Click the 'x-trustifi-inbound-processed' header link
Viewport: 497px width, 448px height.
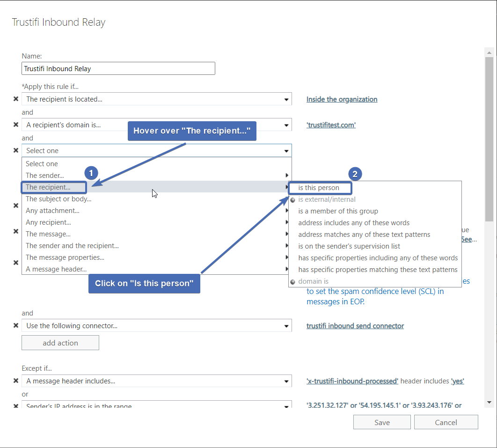pos(352,381)
